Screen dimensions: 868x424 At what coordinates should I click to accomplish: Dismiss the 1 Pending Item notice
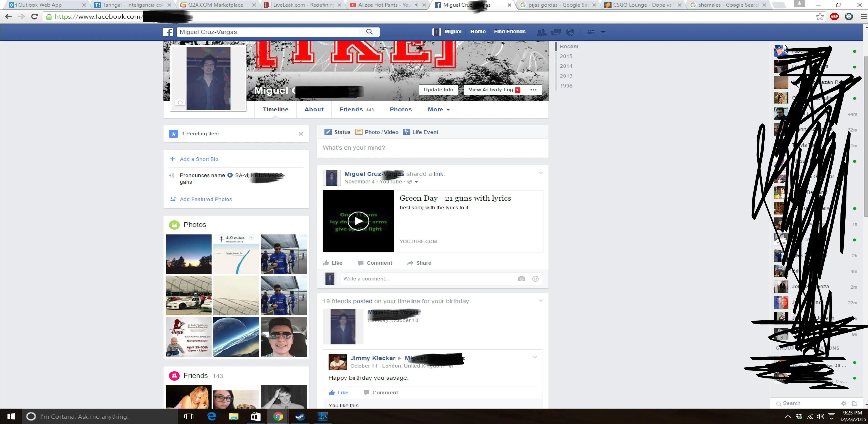301,134
